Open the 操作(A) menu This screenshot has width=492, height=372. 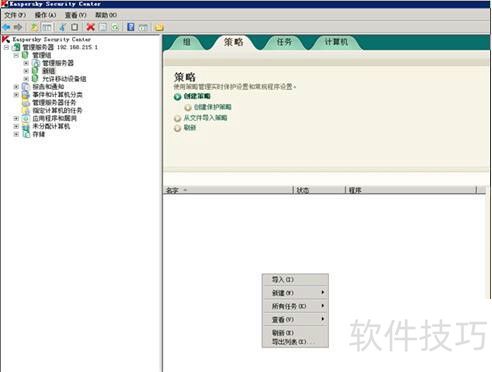(45, 15)
